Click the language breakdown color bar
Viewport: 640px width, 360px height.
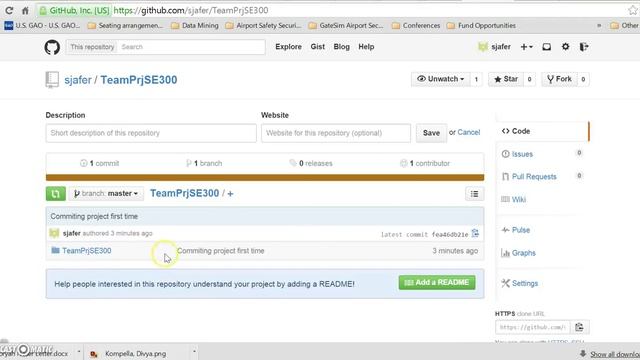click(265, 178)
